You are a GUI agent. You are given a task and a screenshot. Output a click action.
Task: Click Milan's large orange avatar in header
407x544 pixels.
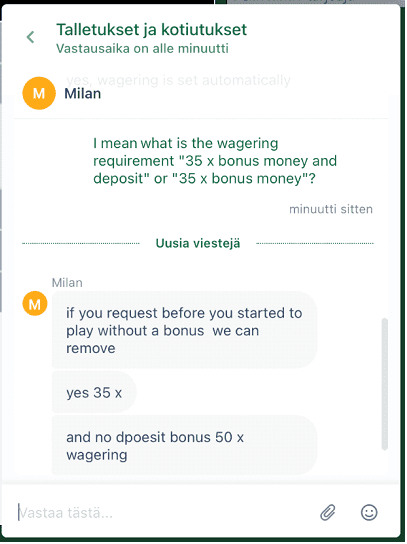(x=39, y=93)
